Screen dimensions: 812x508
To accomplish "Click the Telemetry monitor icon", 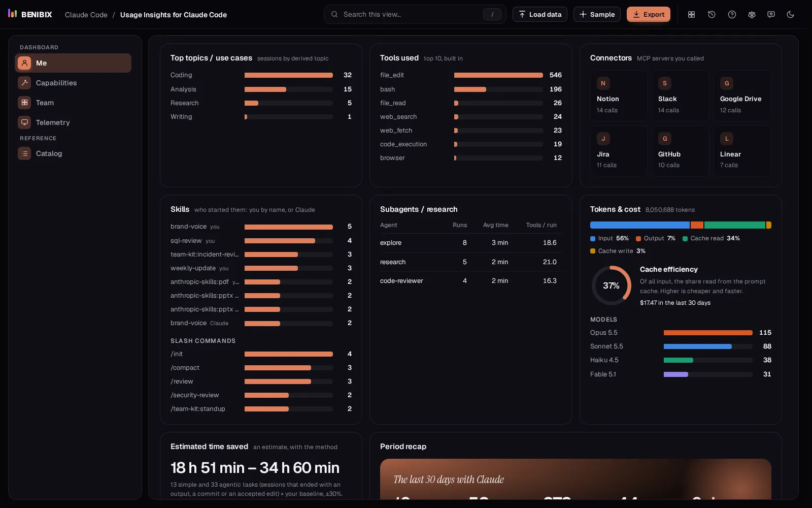I will 24,122.
